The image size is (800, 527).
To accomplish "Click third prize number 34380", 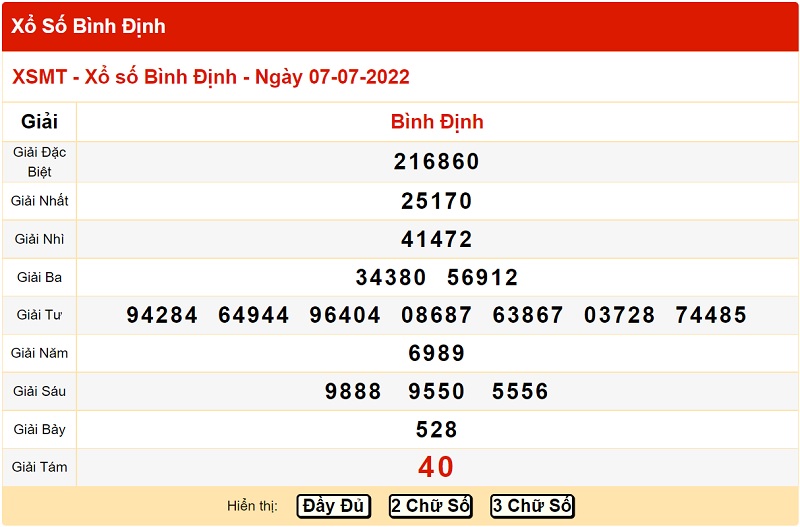I will coord(391,278).
